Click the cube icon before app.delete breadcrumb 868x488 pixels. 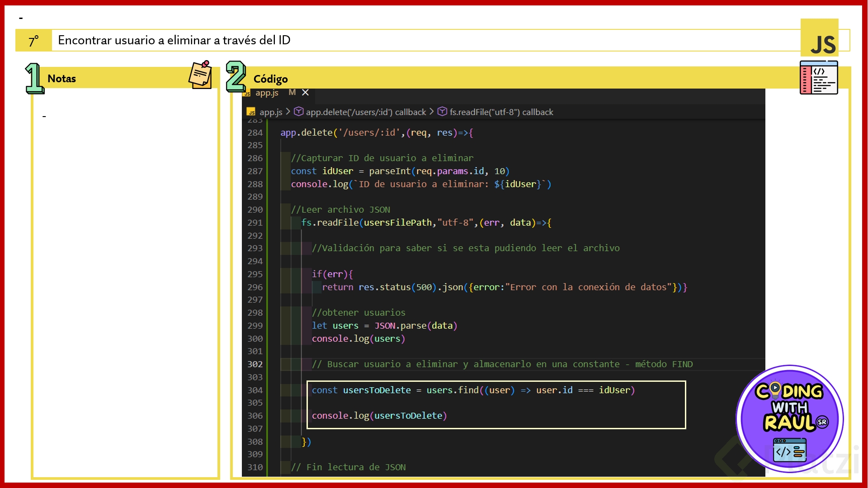click(x=298, y=112)
